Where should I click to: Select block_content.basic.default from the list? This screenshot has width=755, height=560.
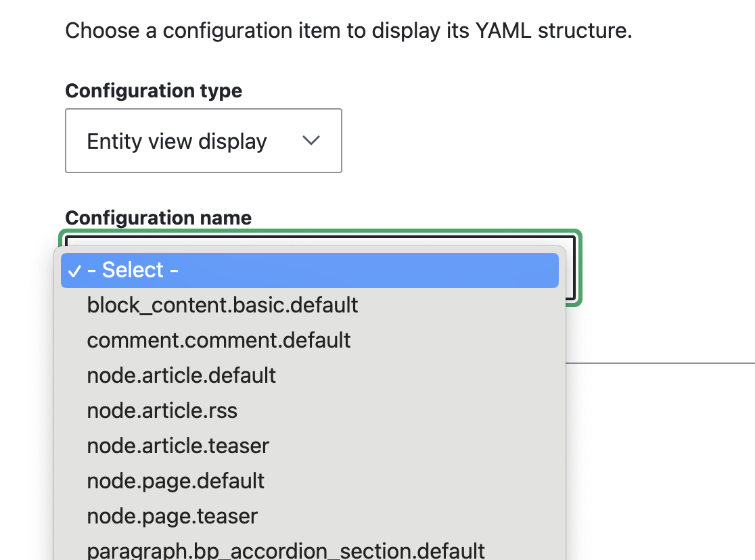point(222,305)
